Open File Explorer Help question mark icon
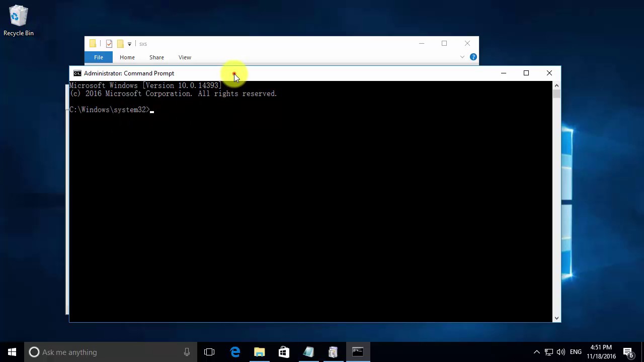Image resolution: width=644 pixels, height=362 pixels. point(473,57)
